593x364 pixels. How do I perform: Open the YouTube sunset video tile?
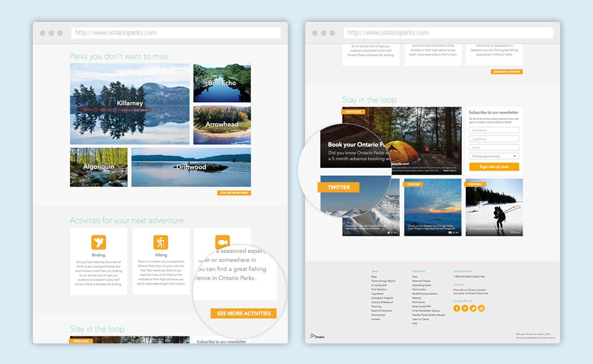pos(433,207)
